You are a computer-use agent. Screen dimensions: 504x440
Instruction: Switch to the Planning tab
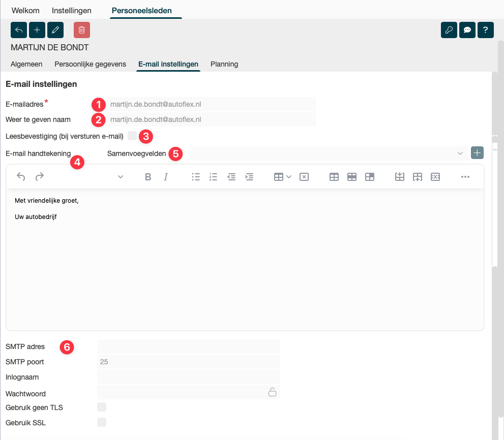(x=224, y=64)
